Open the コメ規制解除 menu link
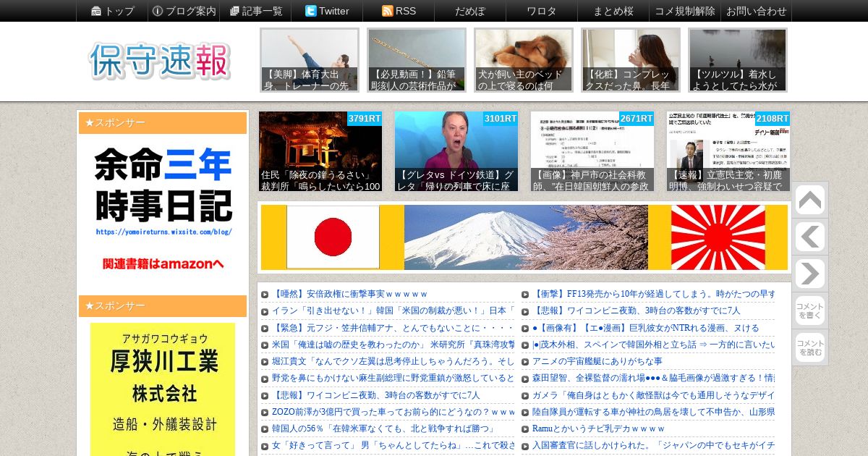The width and height of the screenshot is (868, 456). coord(685,11)
